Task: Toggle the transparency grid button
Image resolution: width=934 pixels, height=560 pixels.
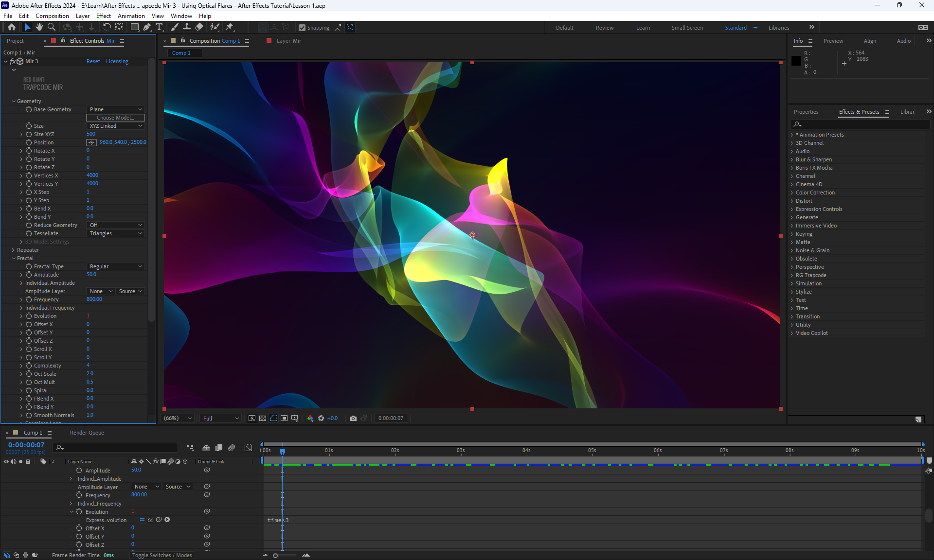Action: coord(263,418)
